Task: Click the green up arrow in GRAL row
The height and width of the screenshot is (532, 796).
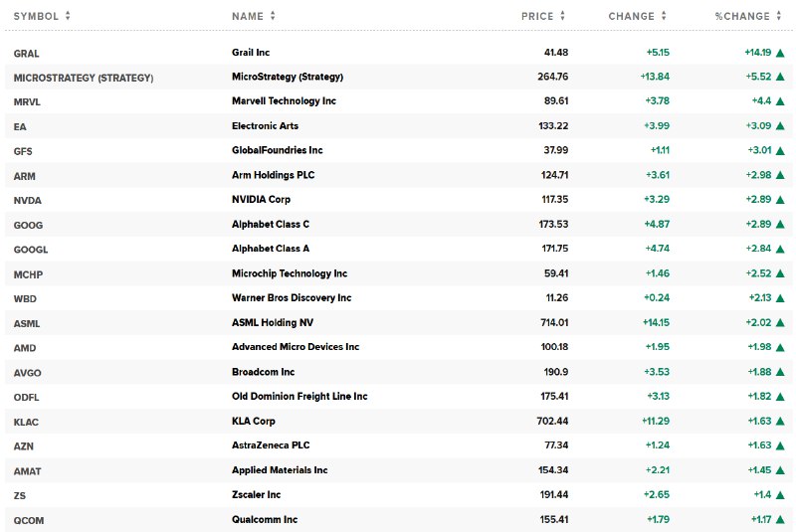Action: pyautogui.click(x=780, y=53)
